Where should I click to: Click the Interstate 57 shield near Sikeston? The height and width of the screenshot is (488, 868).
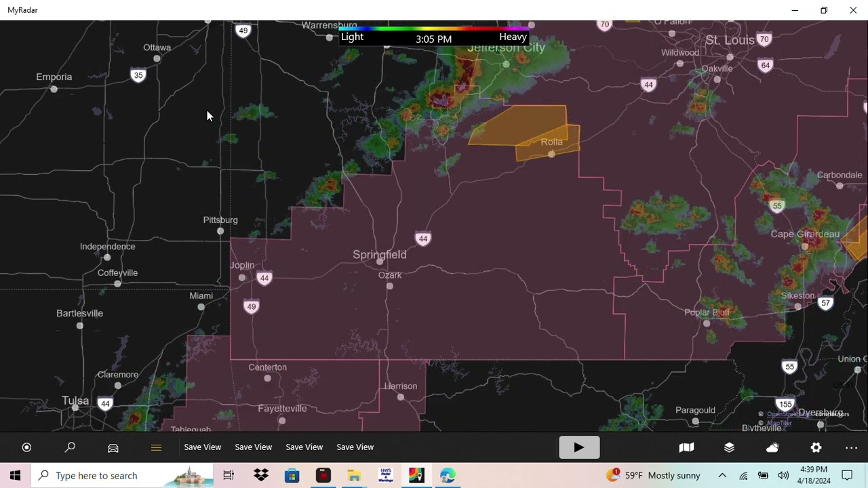point(825,303)
